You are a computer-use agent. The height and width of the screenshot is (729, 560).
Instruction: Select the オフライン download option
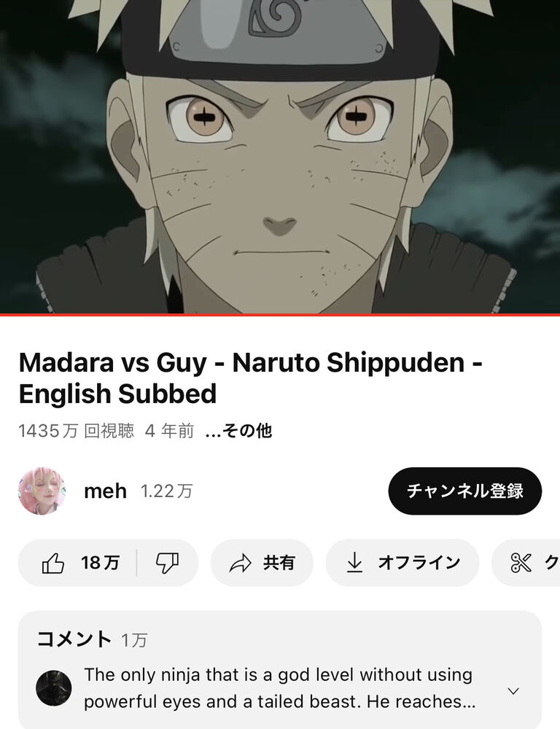tap(402, 563)
